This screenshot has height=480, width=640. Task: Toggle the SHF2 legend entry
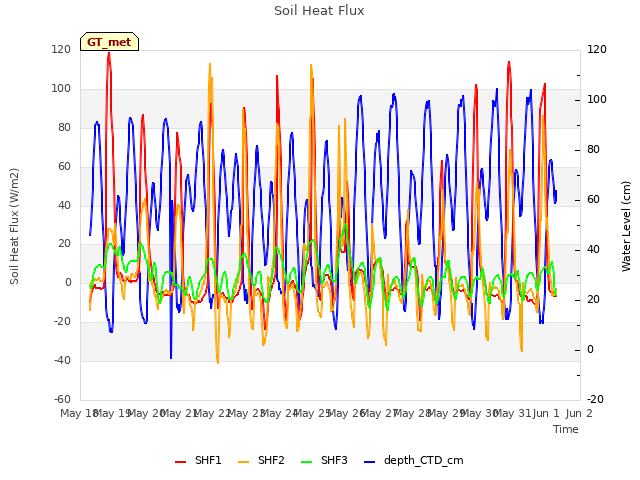coord(261,460)
